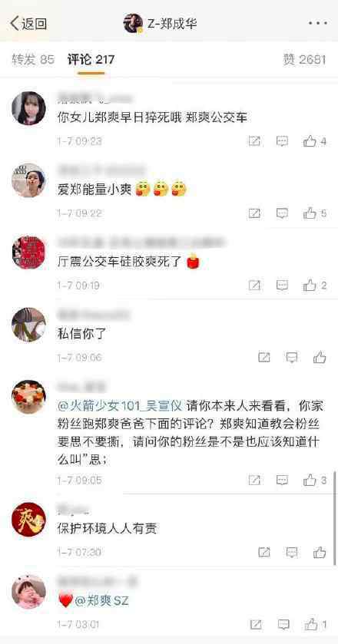Repost the 私信你了 comment
The height and width of the screenshot is (644, 338).
[264, 358]
